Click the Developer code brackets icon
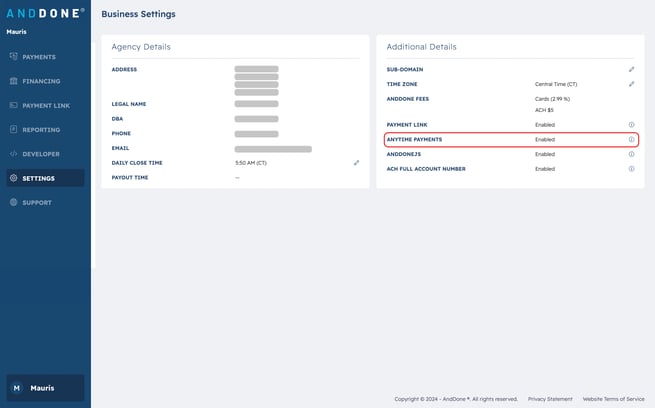This screenshot has height=408, width=655. point(13,154)
